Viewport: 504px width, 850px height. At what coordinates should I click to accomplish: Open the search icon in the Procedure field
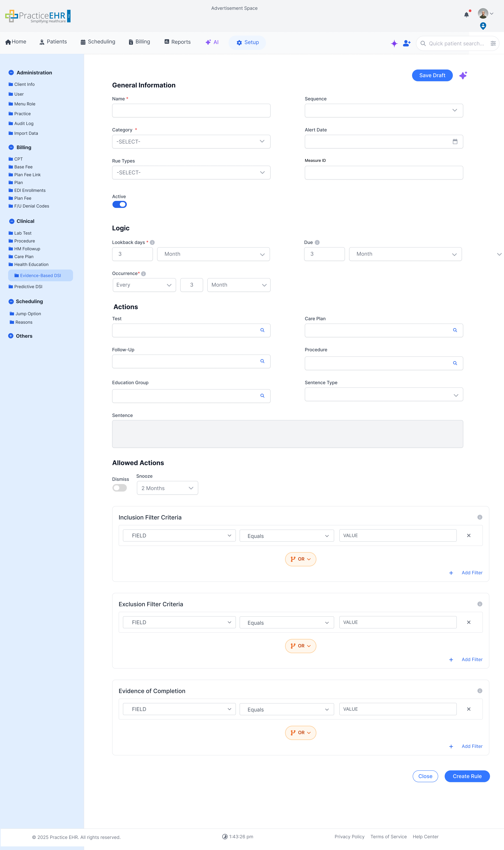point(455,363)
